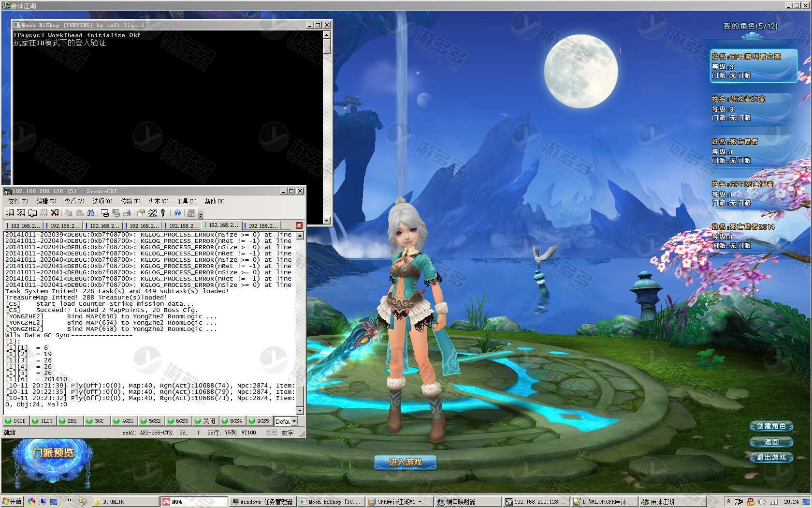
Task: Select character GPH游戏者之家
Action: click(753, 66)
